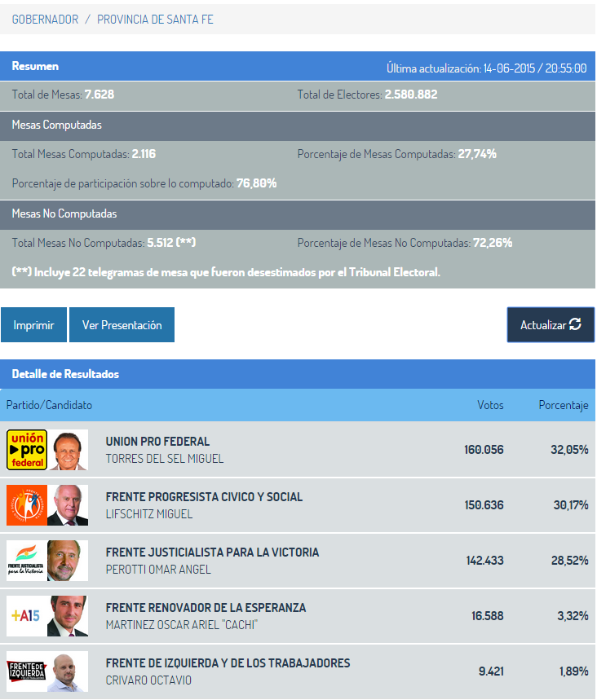The height and width of the screenshot is (700, 597).
Task: Click Total de Mesas value 7.628
Action: point(99,95)
